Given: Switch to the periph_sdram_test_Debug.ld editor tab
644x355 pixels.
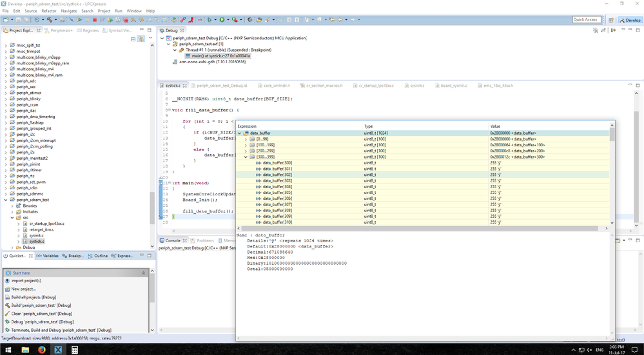Looking at the screenshot, I should 222,85.
